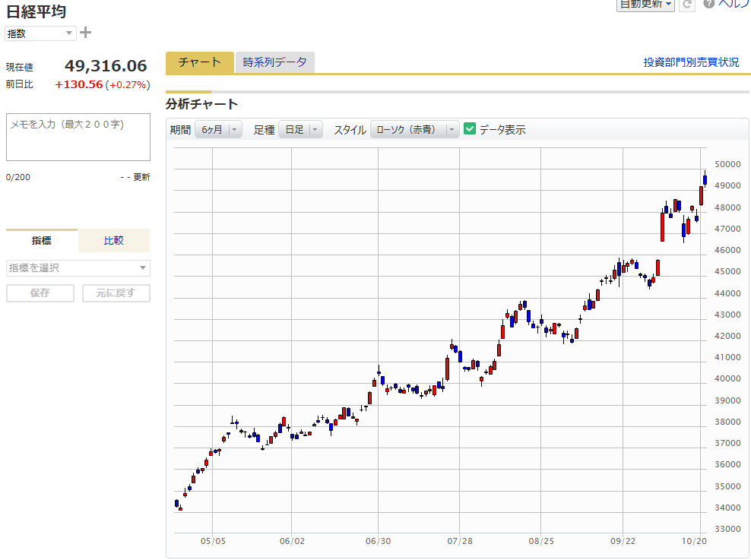Open the 投資部門別売買状況 link

pos(691,62)
